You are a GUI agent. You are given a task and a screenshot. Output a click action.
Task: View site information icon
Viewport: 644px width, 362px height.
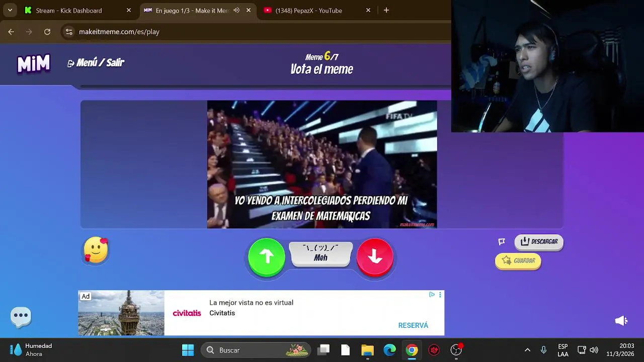[69, 32]
